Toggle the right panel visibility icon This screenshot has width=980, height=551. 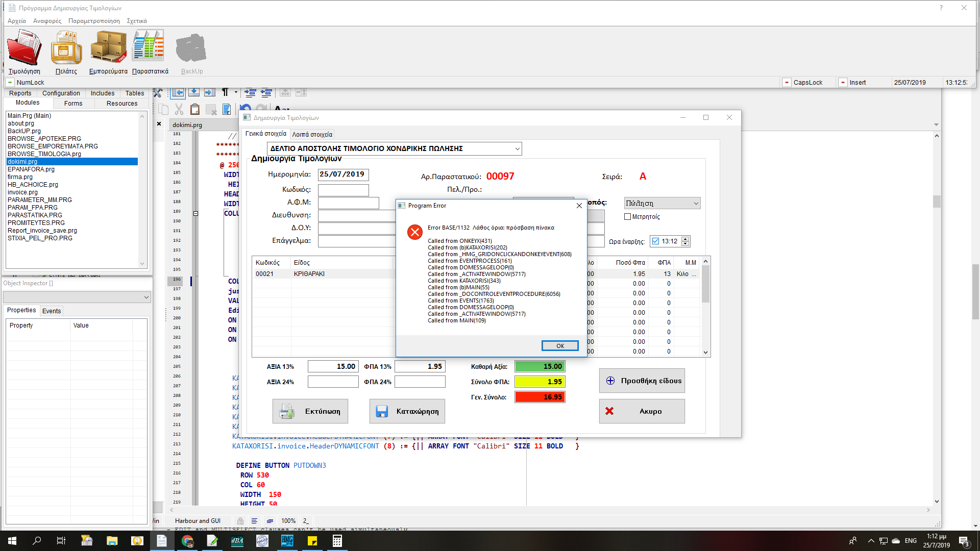[209, 92]
